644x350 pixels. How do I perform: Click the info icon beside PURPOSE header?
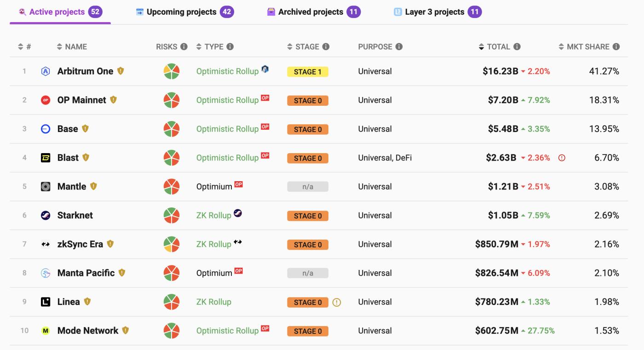399,46
